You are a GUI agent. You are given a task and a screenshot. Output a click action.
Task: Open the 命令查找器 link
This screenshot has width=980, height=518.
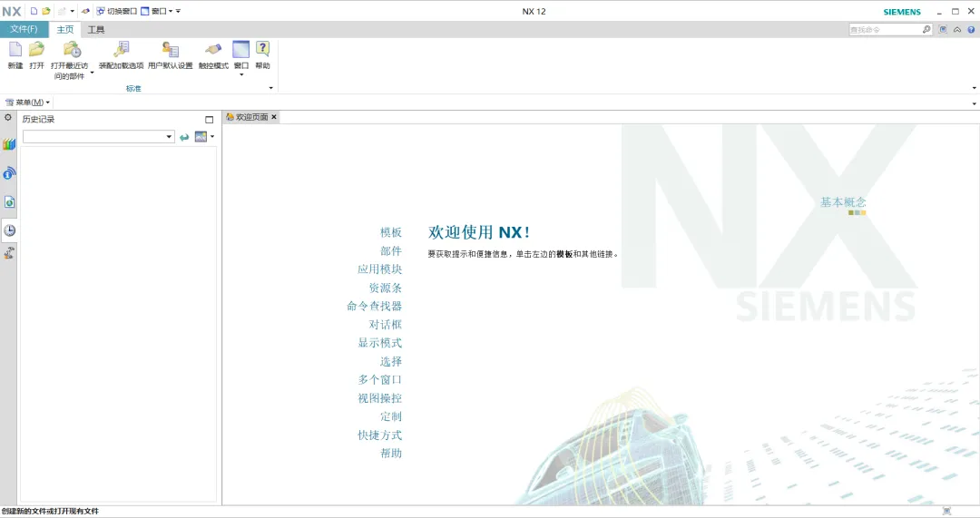click(x=374, y=307)
